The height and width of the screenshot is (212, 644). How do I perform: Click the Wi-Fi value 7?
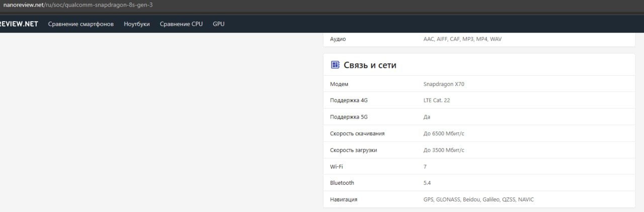click(x=425, y=166)
